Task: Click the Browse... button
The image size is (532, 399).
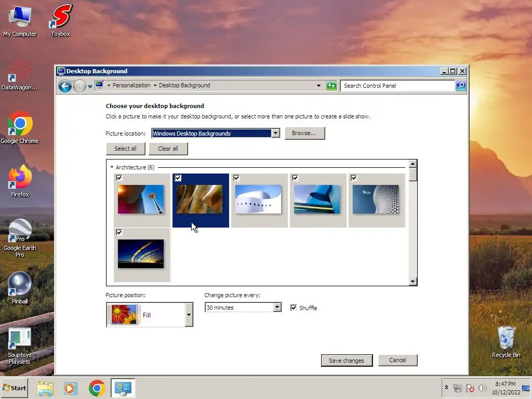Action: pos(304,133)
